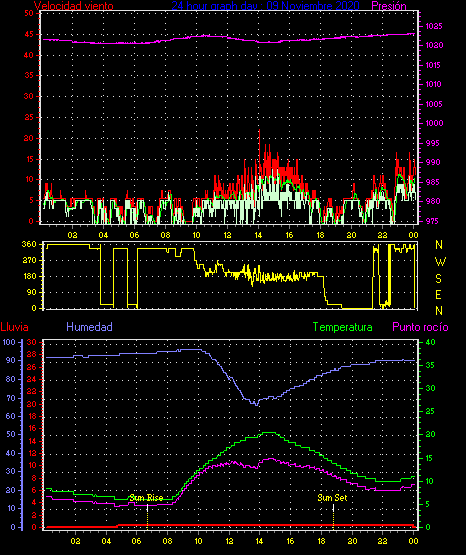Click the 'Sun Rise' marker label

pyautogui.click(x=146, y=498)
